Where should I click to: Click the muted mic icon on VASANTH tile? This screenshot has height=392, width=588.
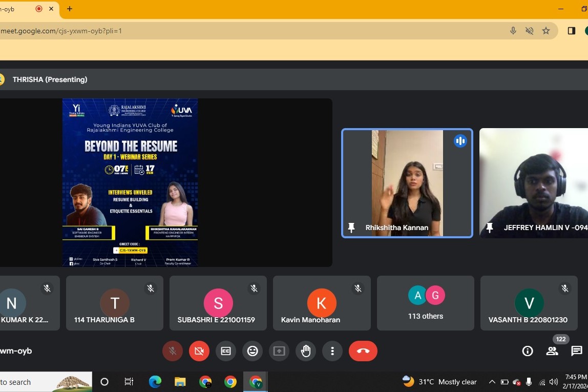565,288
